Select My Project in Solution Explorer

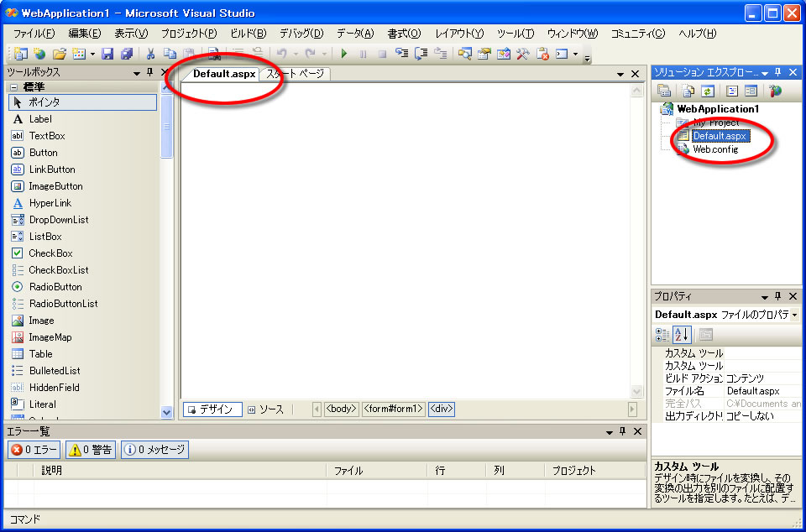tap(716, 123)
